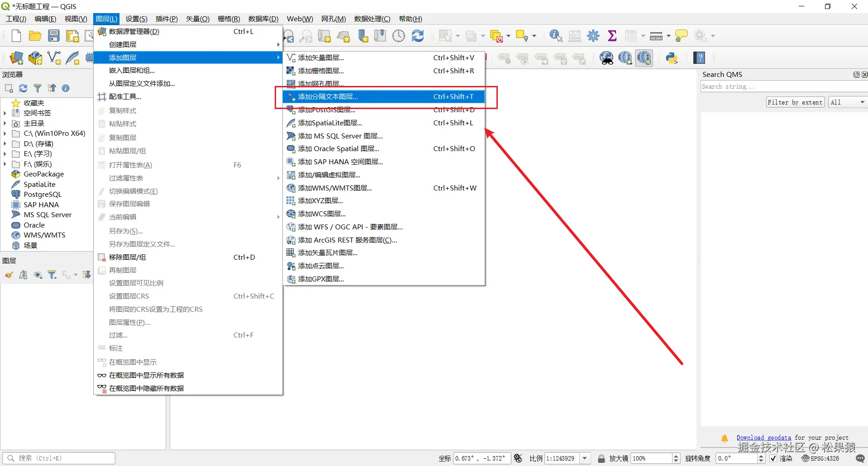Open the Field Calculator abacus icon

click(575, 36)
